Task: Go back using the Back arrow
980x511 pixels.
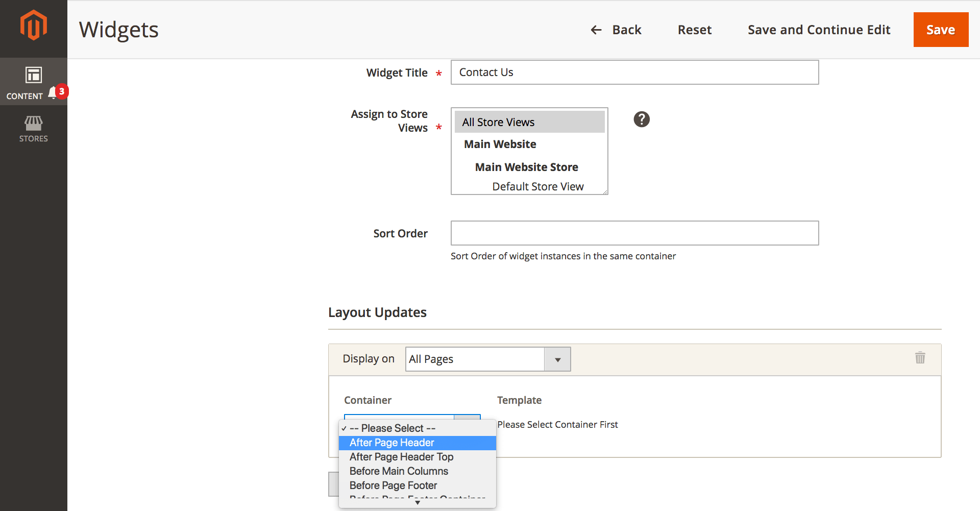Action: [616, 30]
